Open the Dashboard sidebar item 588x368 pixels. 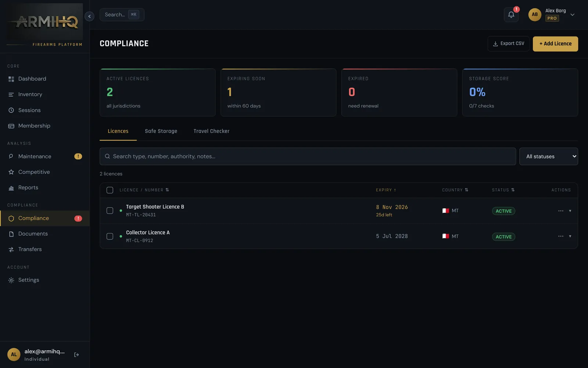pos(44,79)
